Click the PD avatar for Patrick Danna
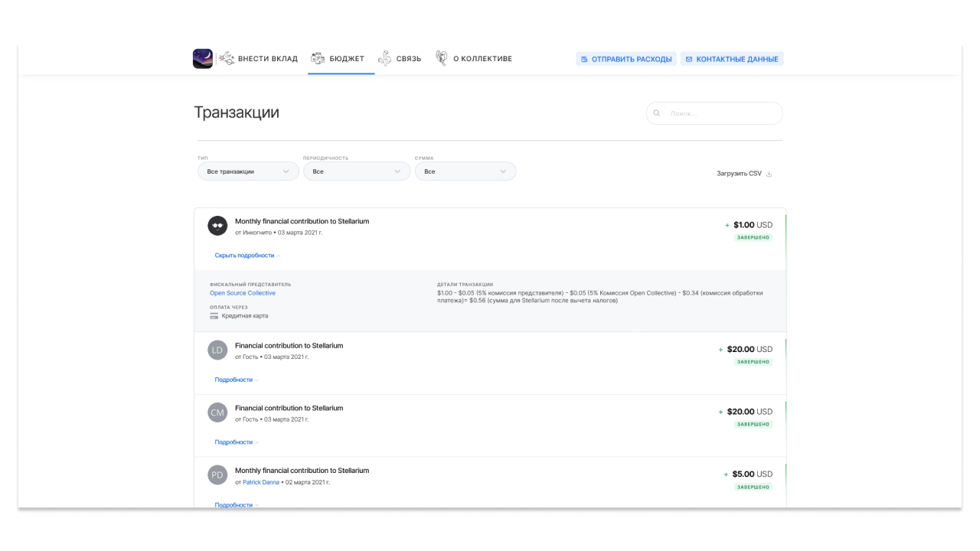The height and width of the screenshot is (551, 980). coord(217,475)
